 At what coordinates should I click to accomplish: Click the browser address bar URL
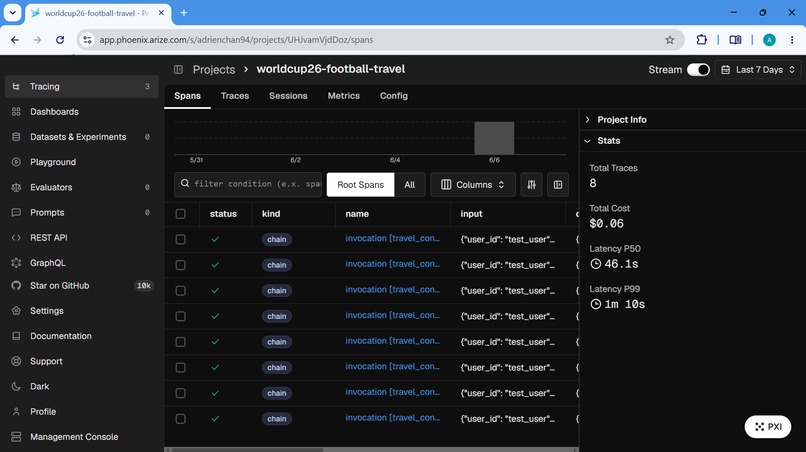(236, 40)
